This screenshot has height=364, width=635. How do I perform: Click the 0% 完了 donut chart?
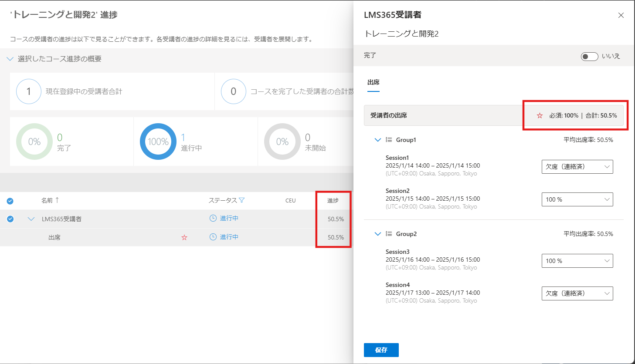(x=34, y=142)
